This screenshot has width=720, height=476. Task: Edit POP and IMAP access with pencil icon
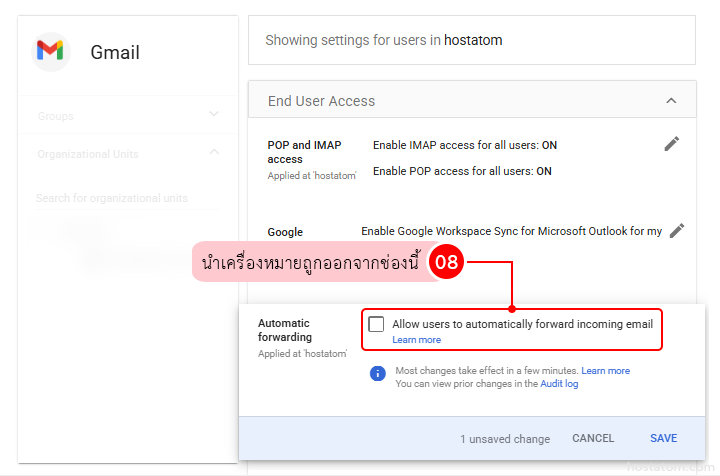pos(671,144)
